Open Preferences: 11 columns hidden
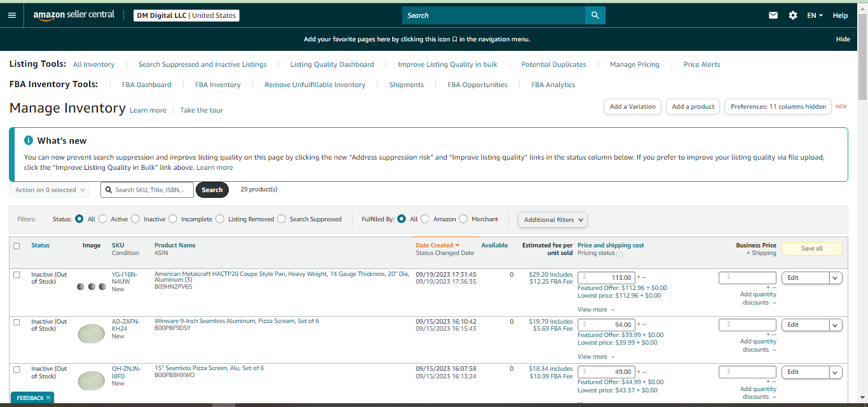This screenshot has height=407, width=868. pos(778,107)
